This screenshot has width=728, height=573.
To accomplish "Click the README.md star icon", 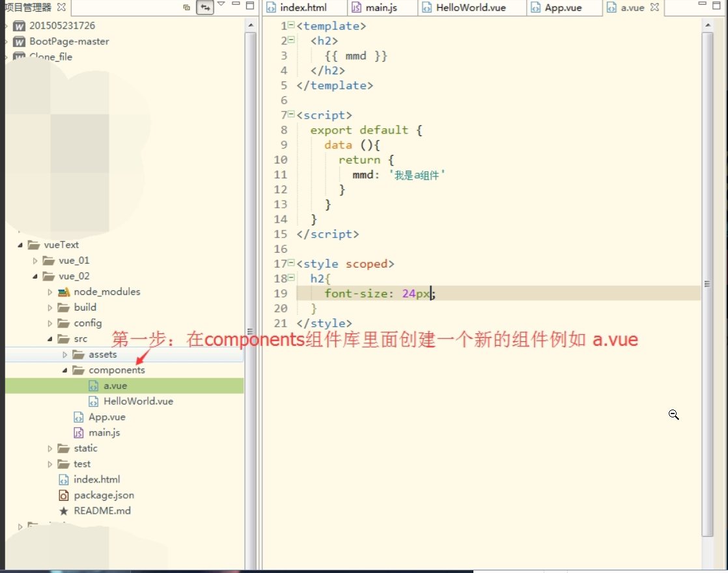I will 64,511.
